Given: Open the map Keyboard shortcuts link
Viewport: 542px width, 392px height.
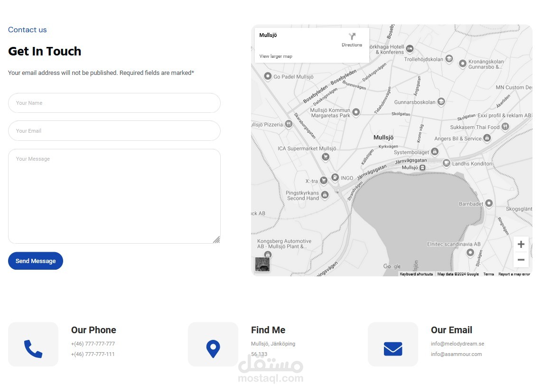Looking at the screenshot, I should tap(416, 274).
